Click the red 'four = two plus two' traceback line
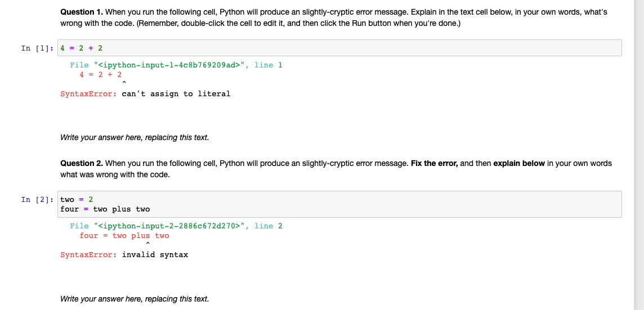644x310 pixels. (x=124, y=236)
